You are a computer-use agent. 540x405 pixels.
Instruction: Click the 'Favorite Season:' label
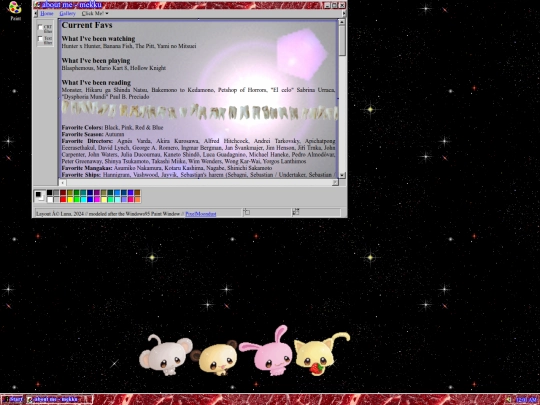tap(83, 134)
